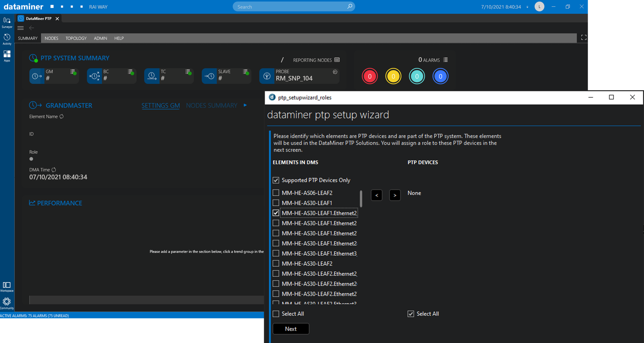Open the NODES SUMMARY link

(x=212, y=106)
